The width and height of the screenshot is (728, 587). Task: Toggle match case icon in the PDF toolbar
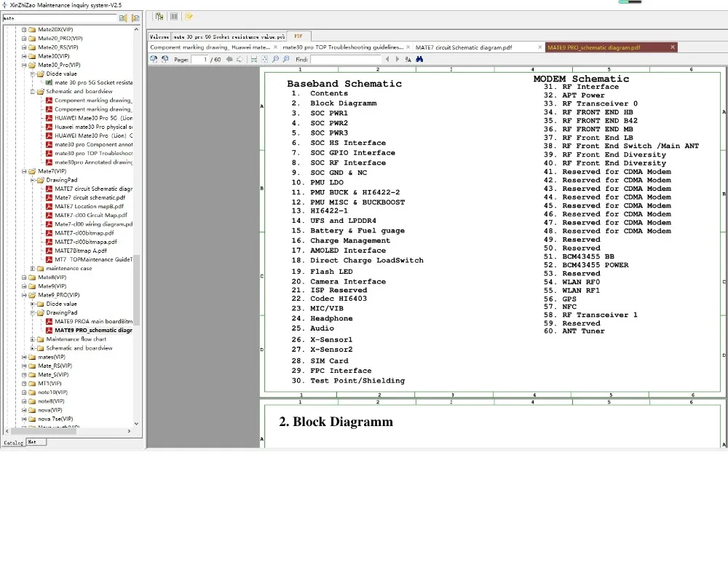(408, 60)
